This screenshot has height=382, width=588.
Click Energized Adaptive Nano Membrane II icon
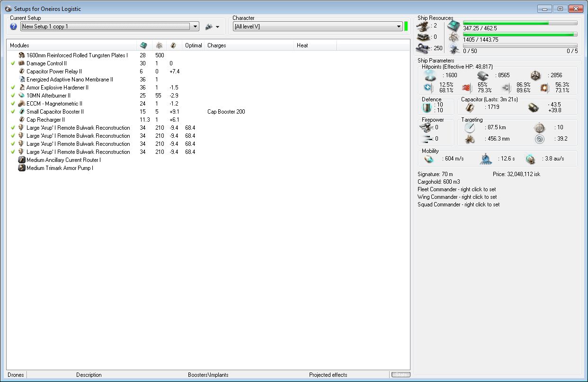[x=21, y=80]
